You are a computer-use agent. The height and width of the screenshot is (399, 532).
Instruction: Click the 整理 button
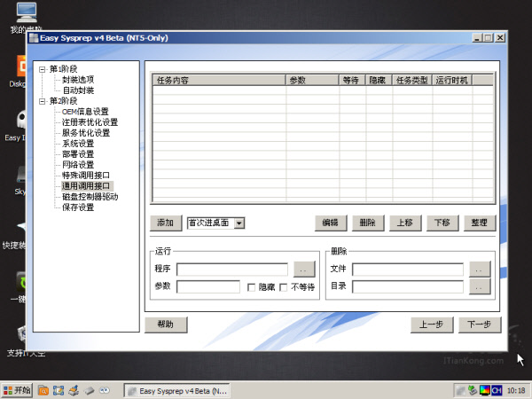tap(480, 223)
